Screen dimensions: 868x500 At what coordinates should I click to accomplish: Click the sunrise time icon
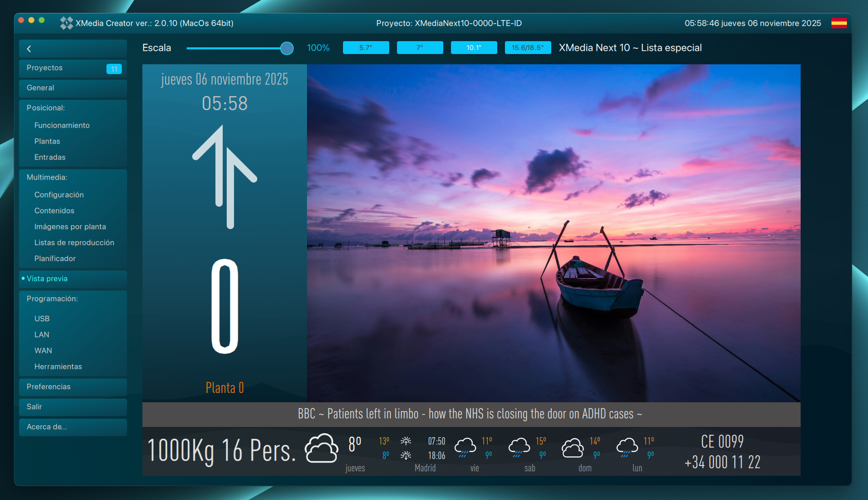[406, 441]
